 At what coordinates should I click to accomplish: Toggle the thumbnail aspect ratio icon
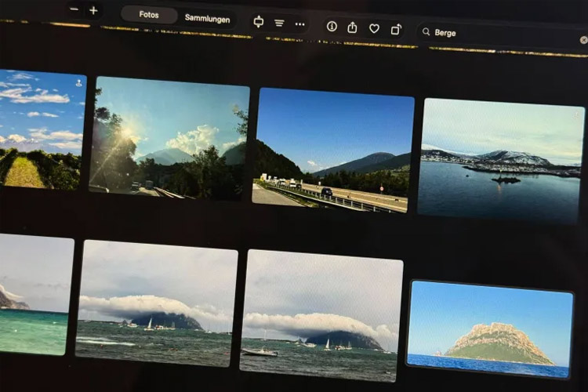(258, 22)
